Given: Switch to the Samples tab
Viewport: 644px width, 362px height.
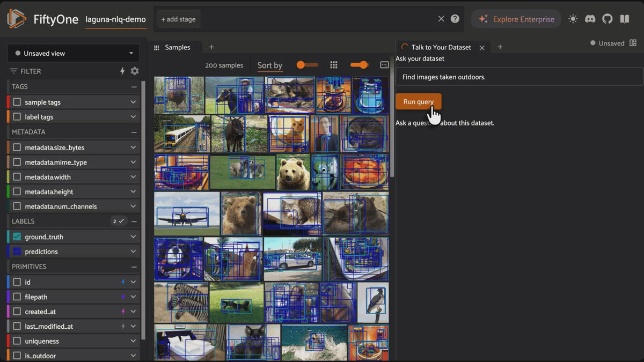Looking at the screenshot, I should pyautogui.click(x=175, y=47).
